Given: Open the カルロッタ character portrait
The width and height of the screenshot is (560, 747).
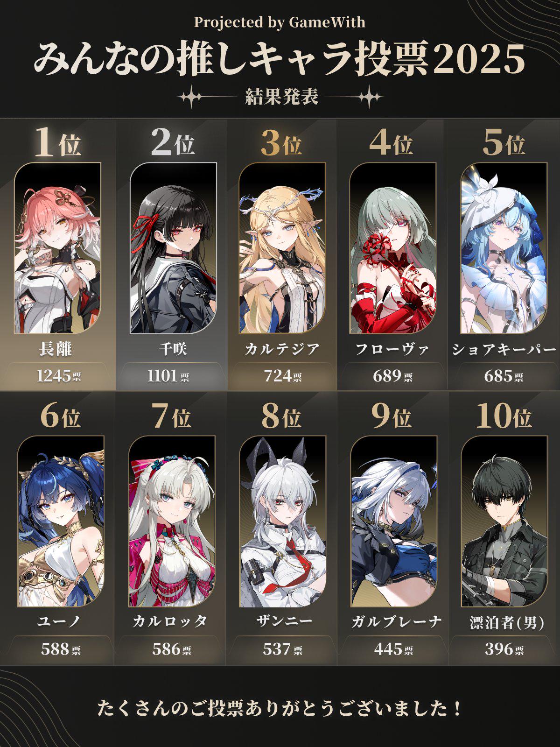Looking at the screenshot, I should (172, 521).
